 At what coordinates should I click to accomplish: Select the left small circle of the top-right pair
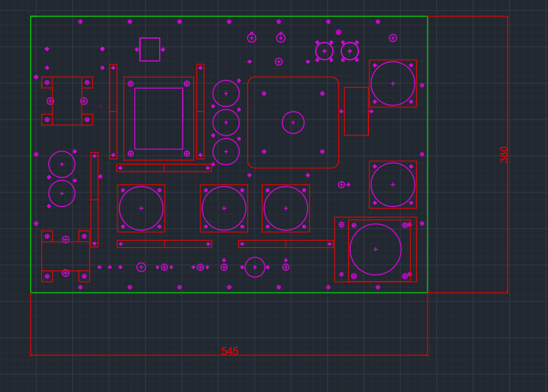pos(324,51)
